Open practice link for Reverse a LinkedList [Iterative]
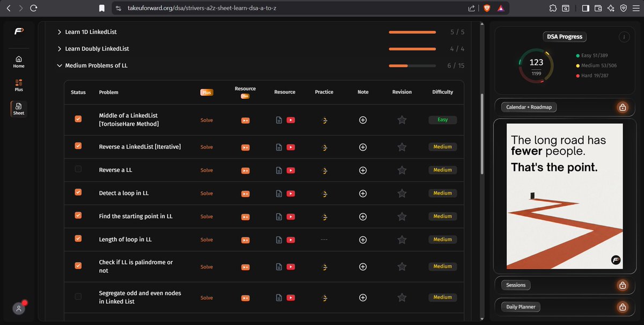 coord(324,147)
